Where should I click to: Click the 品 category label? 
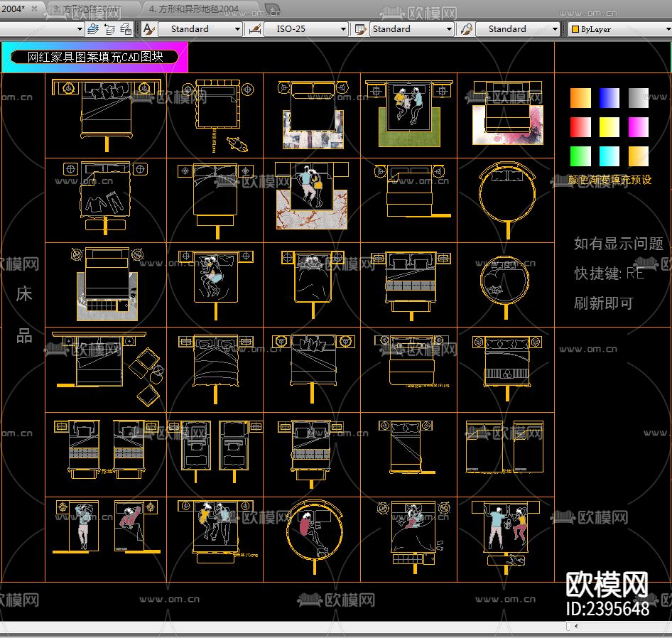(24, 336)
